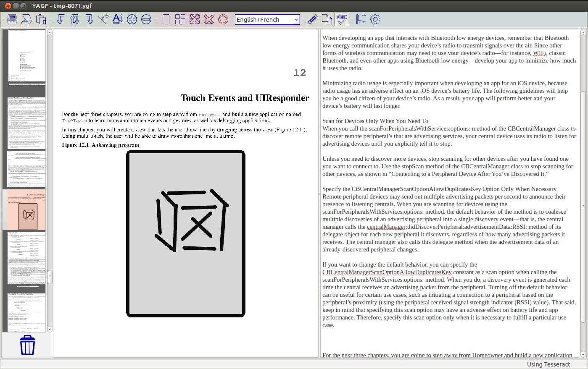This screenshot has height=369, width=588.
Task: Select the single text block icon
Action: pyautogui.click(x=166, y=19)
